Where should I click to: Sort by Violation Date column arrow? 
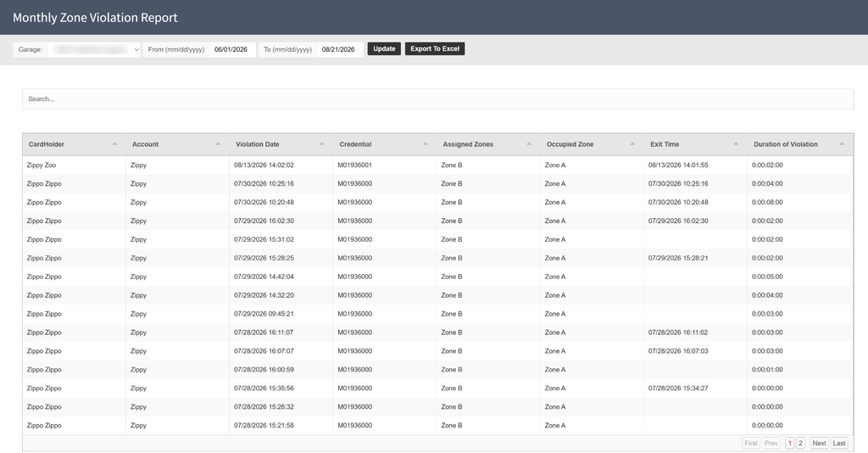click(x=321, y=144)
